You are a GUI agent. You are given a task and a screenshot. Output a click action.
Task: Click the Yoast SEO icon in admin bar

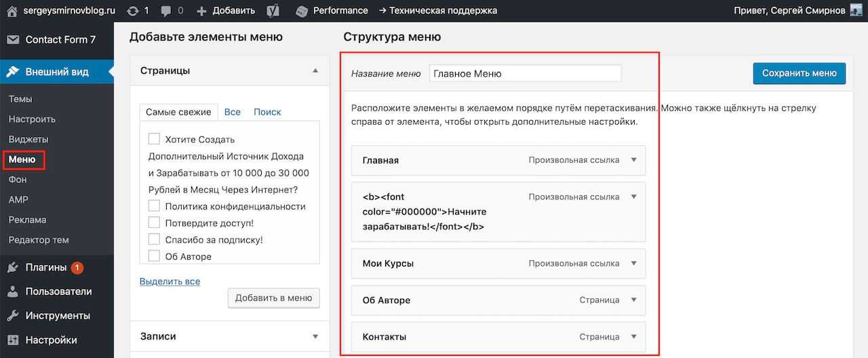[x=273, y=10]
